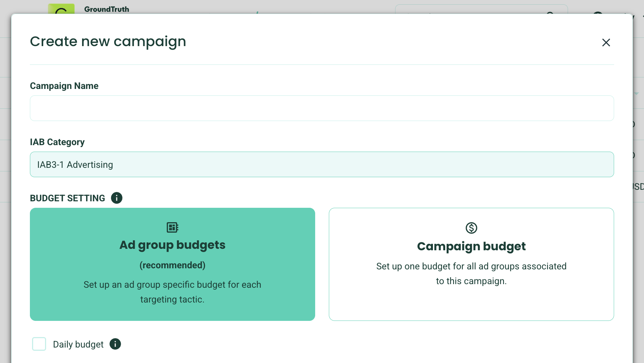This screenshot has height=363, width=644.
Task: Click the BUDGET SETTING info icon
Action: (x=117, y=198)
